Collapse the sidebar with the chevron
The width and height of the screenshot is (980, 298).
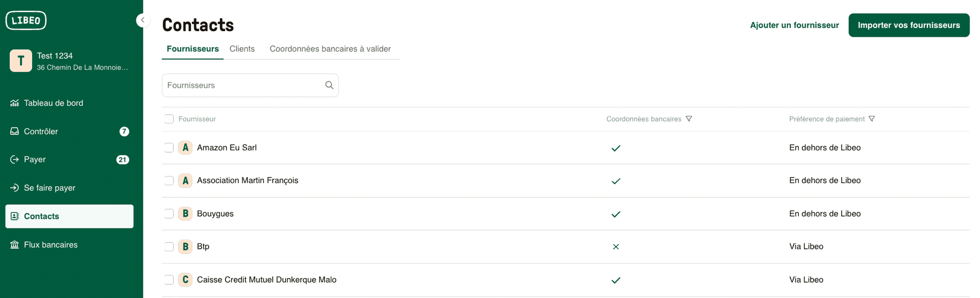pos(143,20)
